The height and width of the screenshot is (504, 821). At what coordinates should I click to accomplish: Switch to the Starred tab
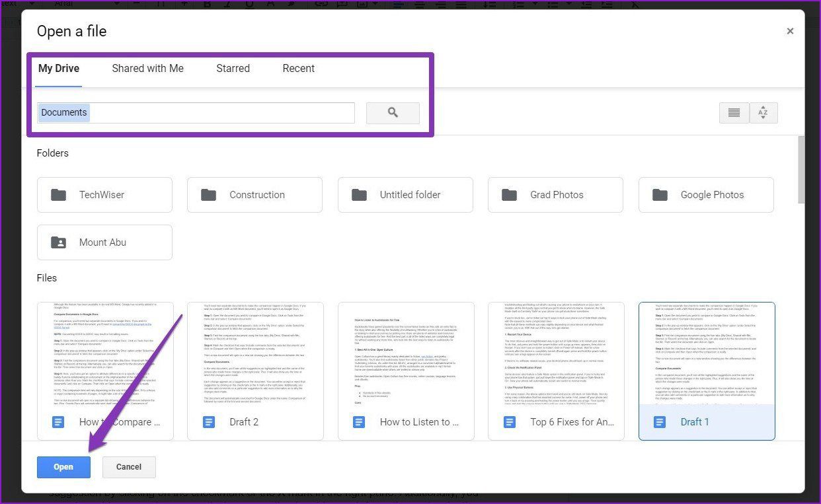click(x=233, y=69)
